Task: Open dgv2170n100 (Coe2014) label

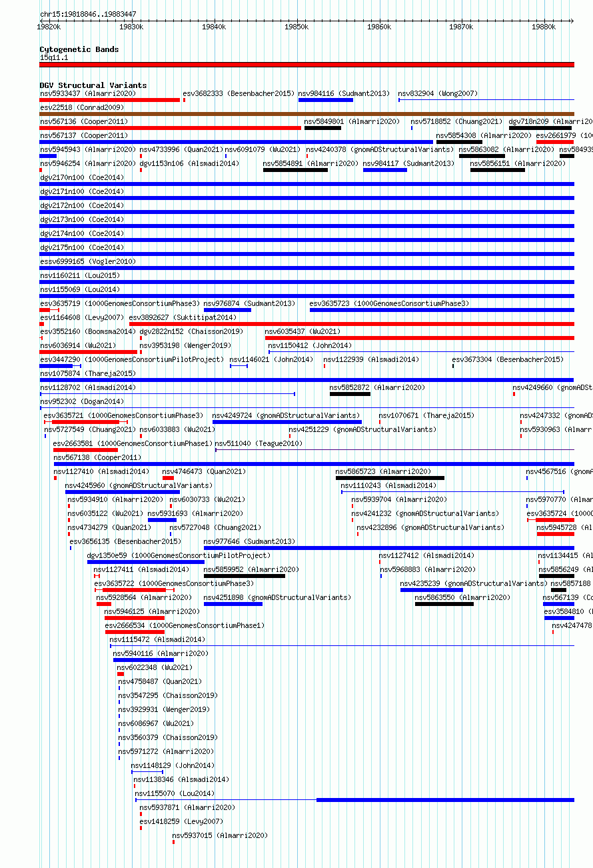Action: click(82, 177)
